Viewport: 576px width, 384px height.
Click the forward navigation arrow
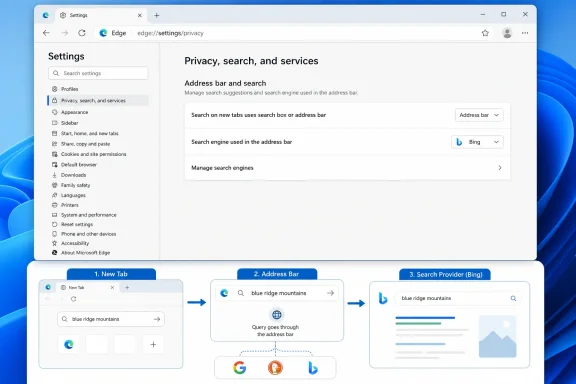[x=65, y=33]
